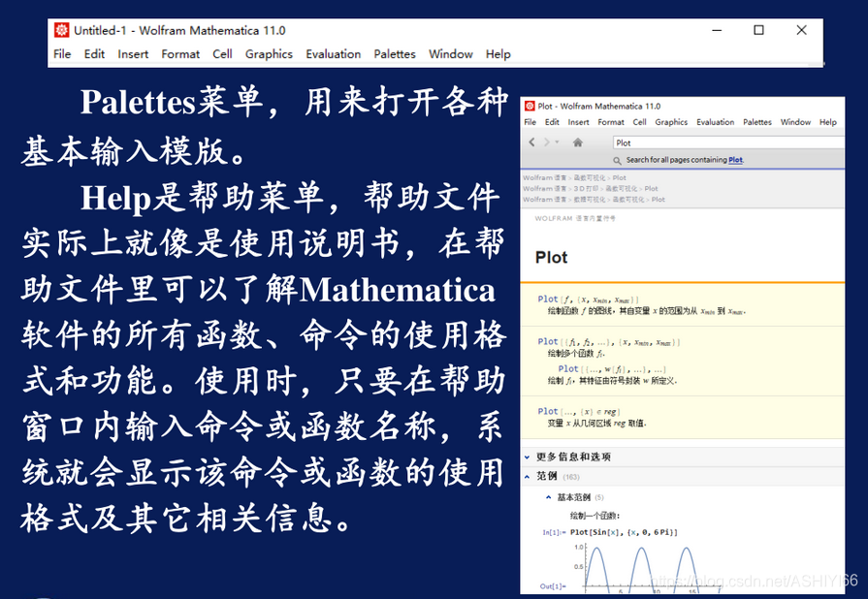Open first breadcrumb path ending in Plot
The image size is (868, 599).
(x=574, y=178)
